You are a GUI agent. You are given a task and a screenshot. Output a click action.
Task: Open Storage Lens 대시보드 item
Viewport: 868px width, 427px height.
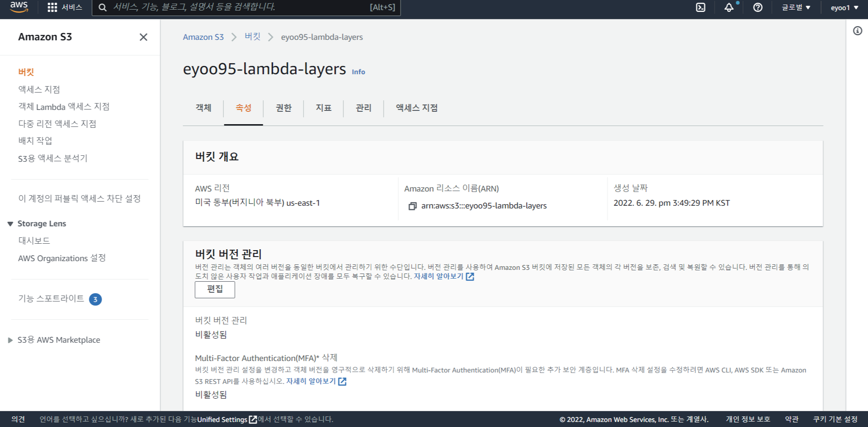(x=34, y=241)
